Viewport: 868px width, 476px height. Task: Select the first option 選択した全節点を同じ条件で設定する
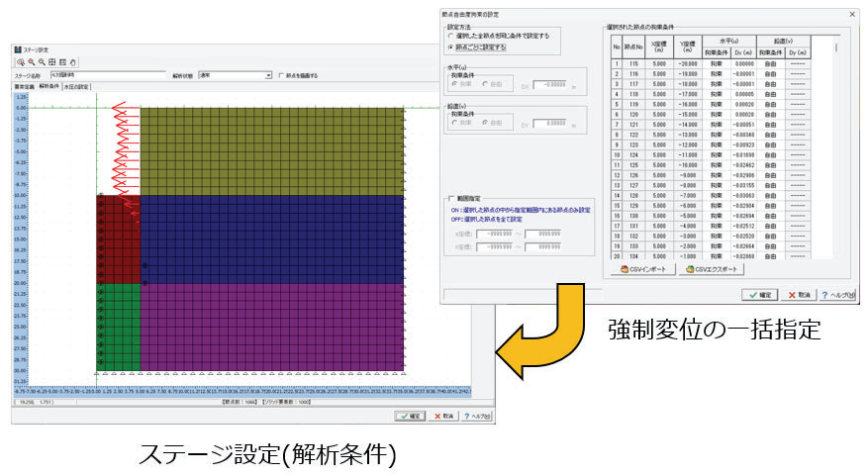tap(451, 36)
